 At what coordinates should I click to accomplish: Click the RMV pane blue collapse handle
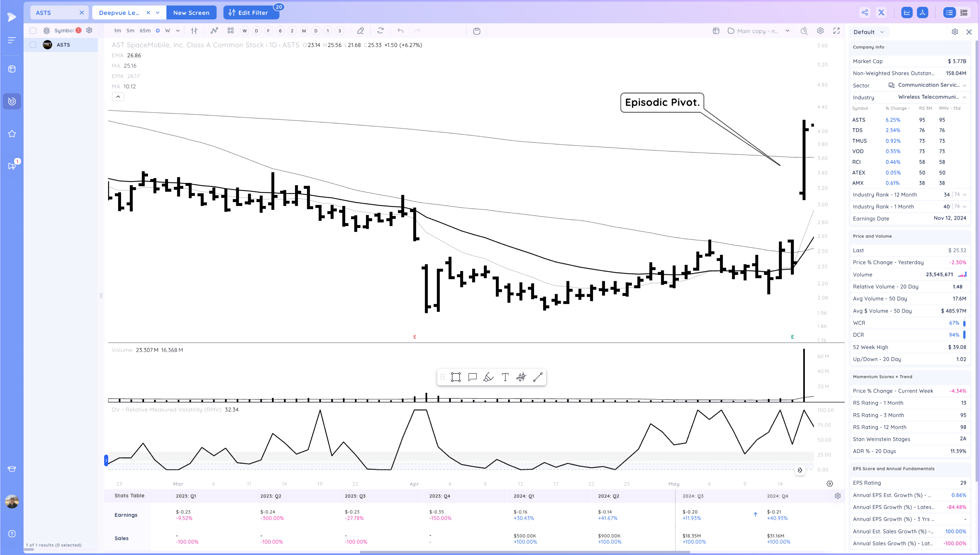[106, 460]
